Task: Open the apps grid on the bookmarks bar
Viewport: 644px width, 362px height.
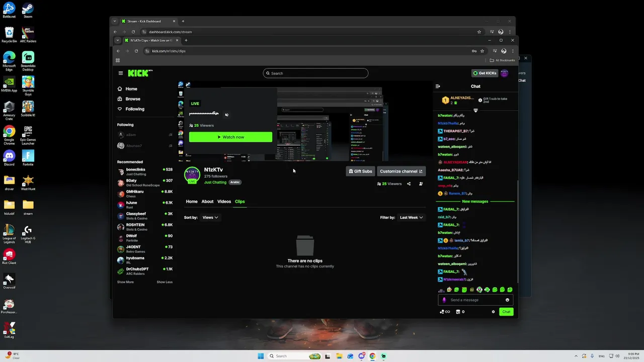Action: (118, 60)
